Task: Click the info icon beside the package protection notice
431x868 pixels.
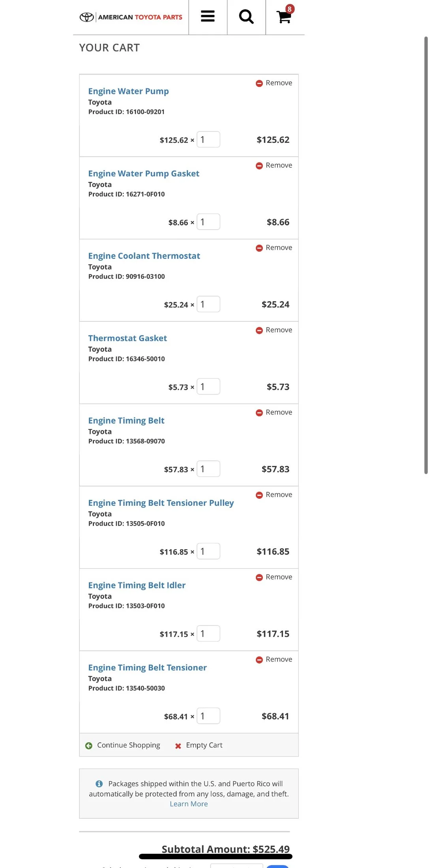Action: pyautogui.click(x=99, y=784)
